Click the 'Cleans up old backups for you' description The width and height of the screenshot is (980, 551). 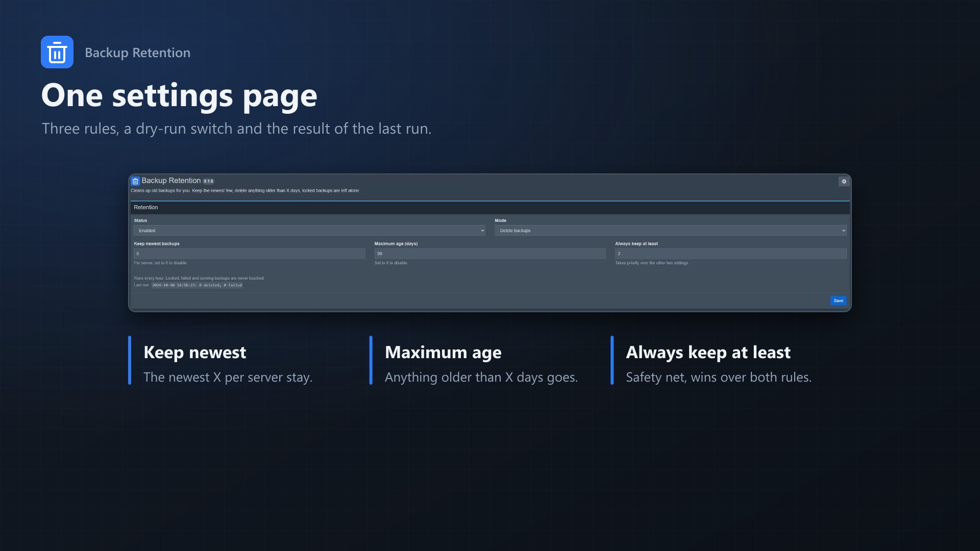pos(245,191)
